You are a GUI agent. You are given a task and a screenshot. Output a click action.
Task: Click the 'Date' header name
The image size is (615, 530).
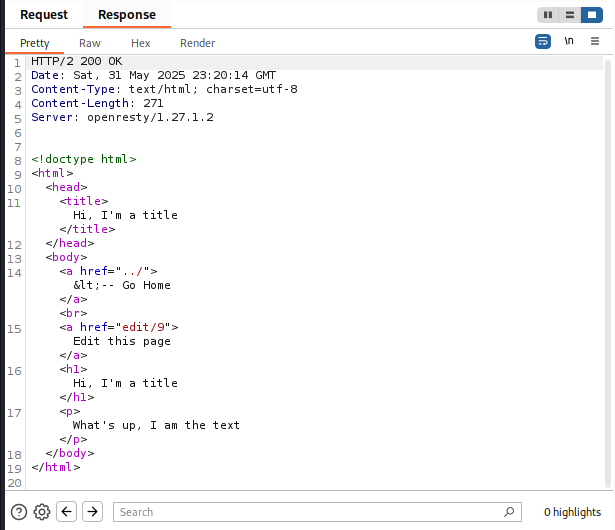(45, 75)
